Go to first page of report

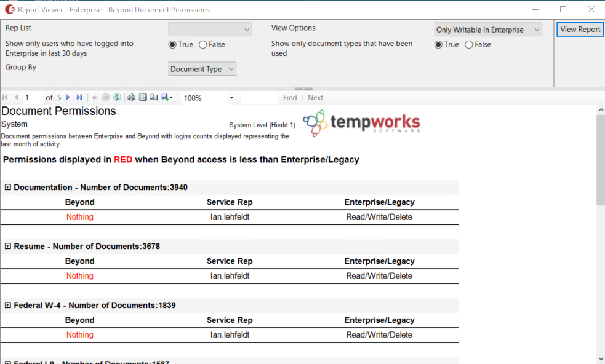coord(5,98)
